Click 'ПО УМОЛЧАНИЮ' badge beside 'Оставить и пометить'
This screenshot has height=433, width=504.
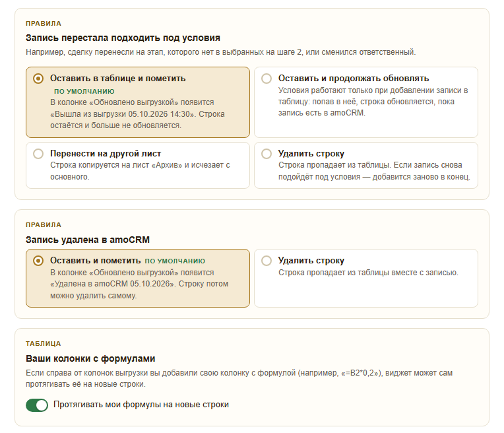coord(175,261)
